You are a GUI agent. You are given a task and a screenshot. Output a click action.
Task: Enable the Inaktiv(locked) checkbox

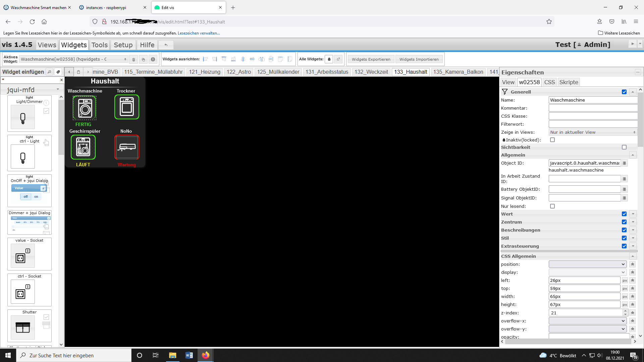(552, 140)
